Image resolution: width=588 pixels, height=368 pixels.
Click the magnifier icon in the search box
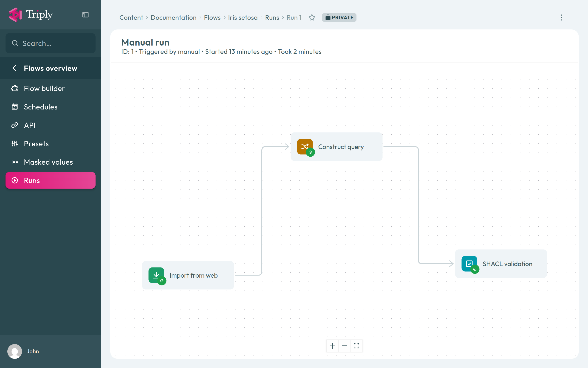pos(15,43)
